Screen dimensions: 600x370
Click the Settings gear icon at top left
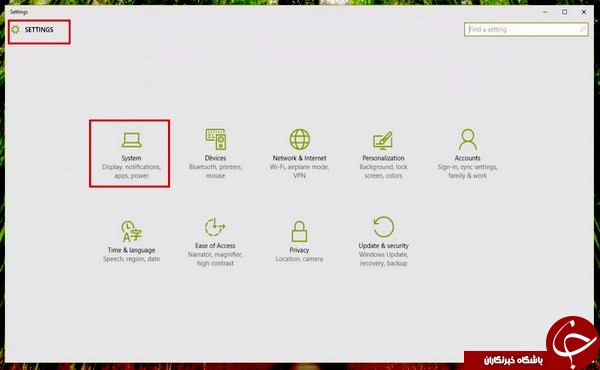pos(15,29)
